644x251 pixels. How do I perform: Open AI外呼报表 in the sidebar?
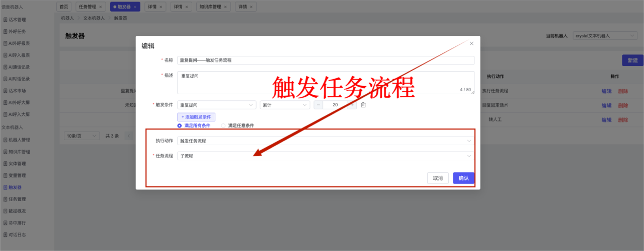point(19,43)
